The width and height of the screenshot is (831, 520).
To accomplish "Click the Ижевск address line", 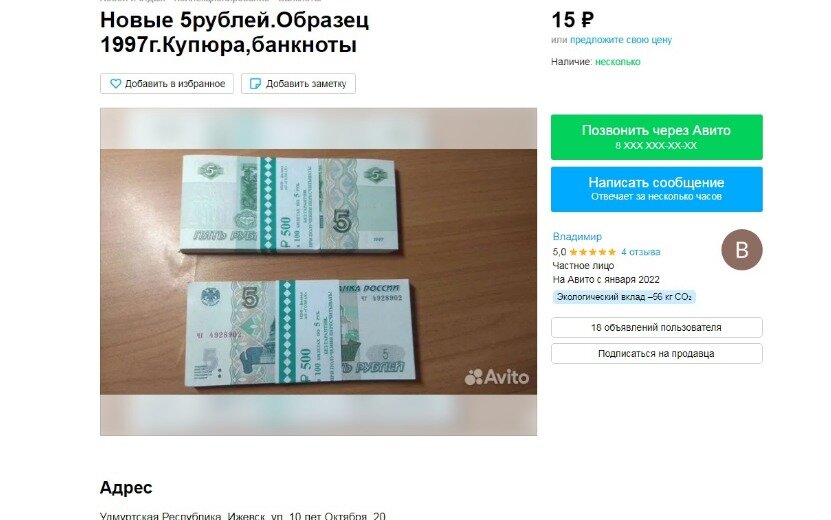I will click(243, 516).
